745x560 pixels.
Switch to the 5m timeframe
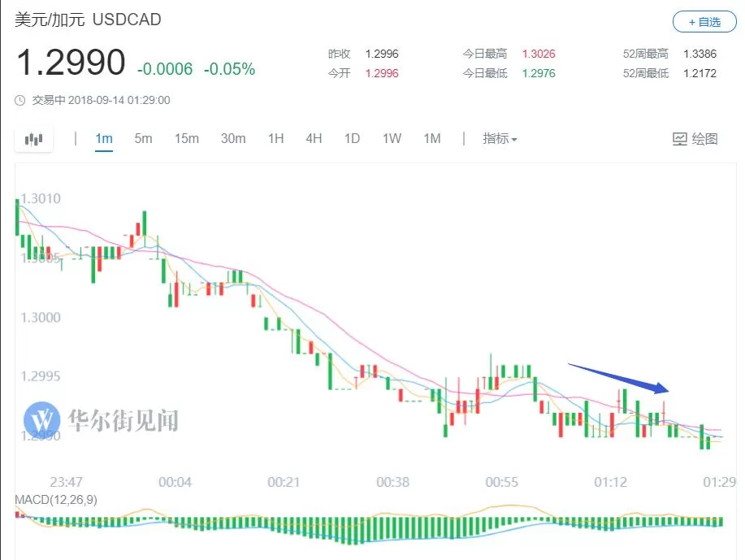[143, 139]
